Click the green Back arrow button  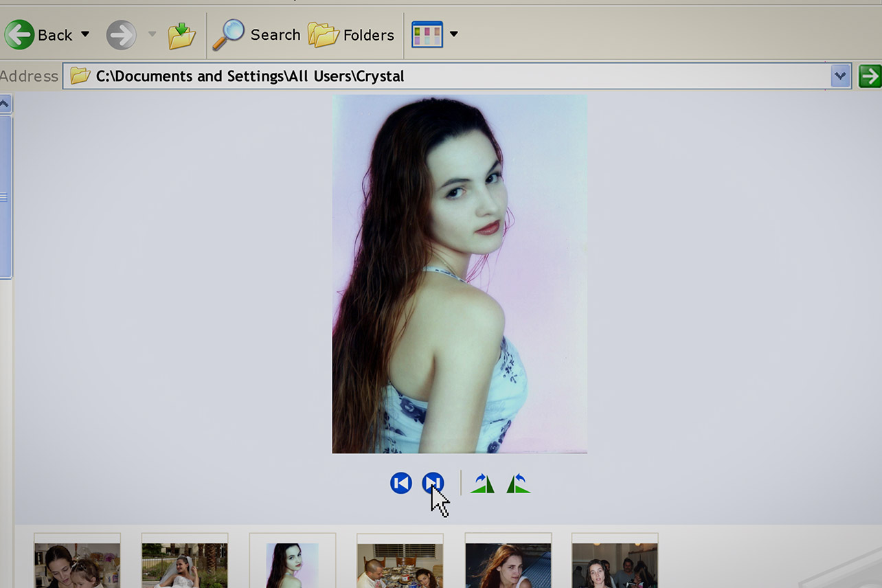click(x=19, y=34)
